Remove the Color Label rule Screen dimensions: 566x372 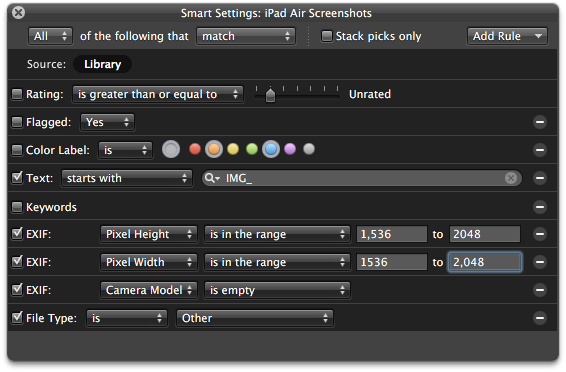point(540,150)
